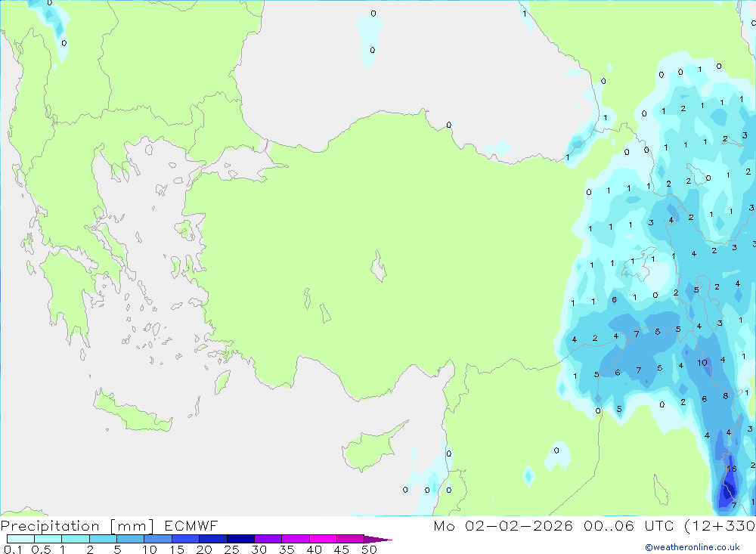756x554 pixels.
Task: Choose the magenta 40–45 mm legend swatch
Action: pyautogui.click(x=323, y=539)
